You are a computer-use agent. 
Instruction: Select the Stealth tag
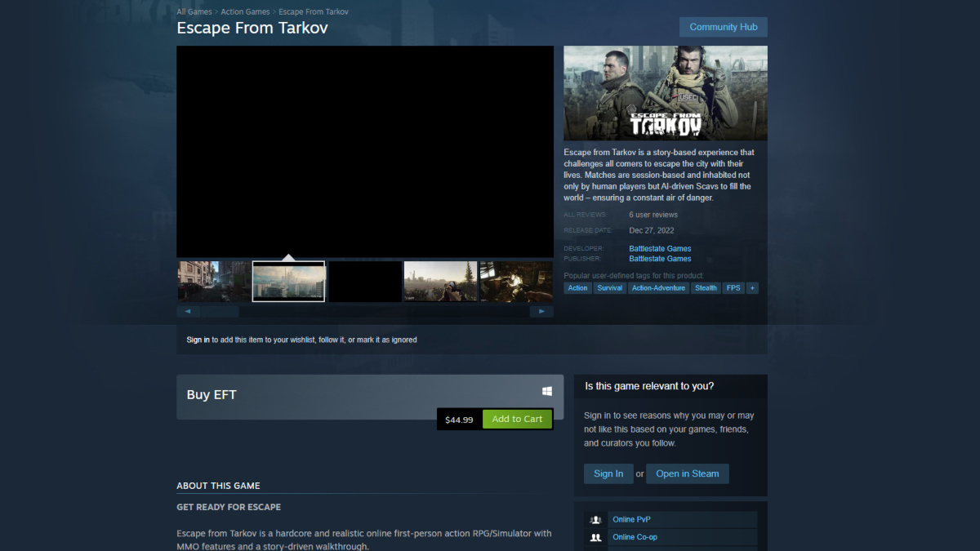[706, 288]
